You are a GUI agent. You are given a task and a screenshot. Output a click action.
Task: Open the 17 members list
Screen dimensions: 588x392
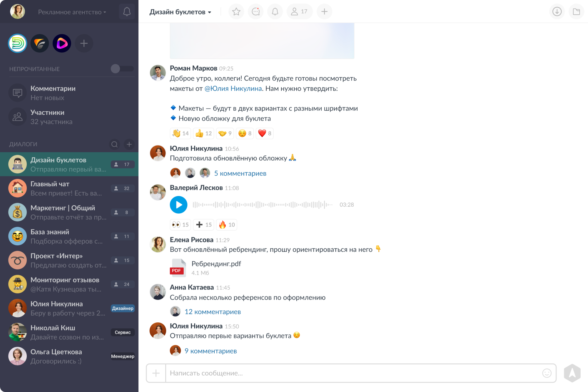(x=299, y=12)
